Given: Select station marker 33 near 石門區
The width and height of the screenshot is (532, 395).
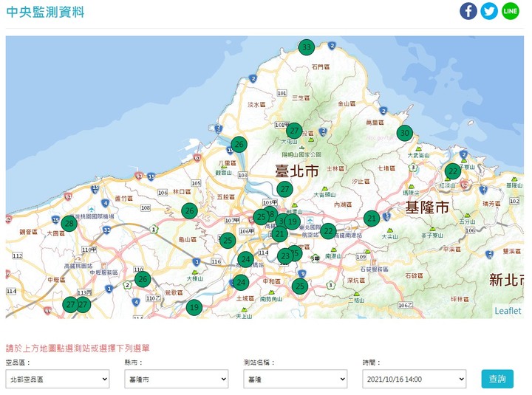Looking at the screenshot, I should pyautogui.click(x=307, y=47).
